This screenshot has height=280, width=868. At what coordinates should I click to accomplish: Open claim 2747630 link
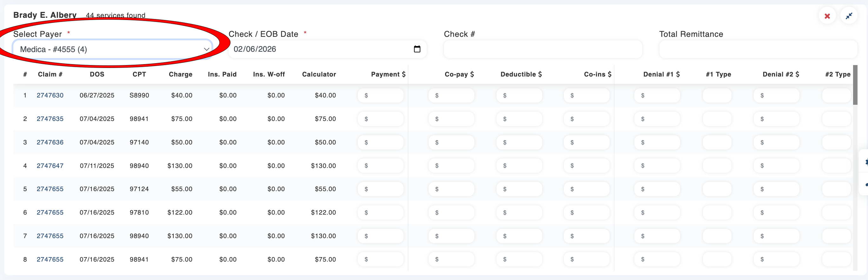(x=50, y=95)
